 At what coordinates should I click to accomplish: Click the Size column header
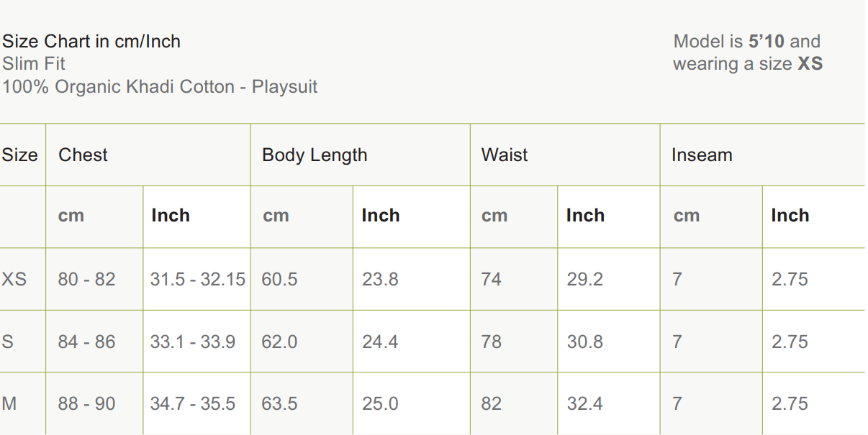(x=19, y=155)
